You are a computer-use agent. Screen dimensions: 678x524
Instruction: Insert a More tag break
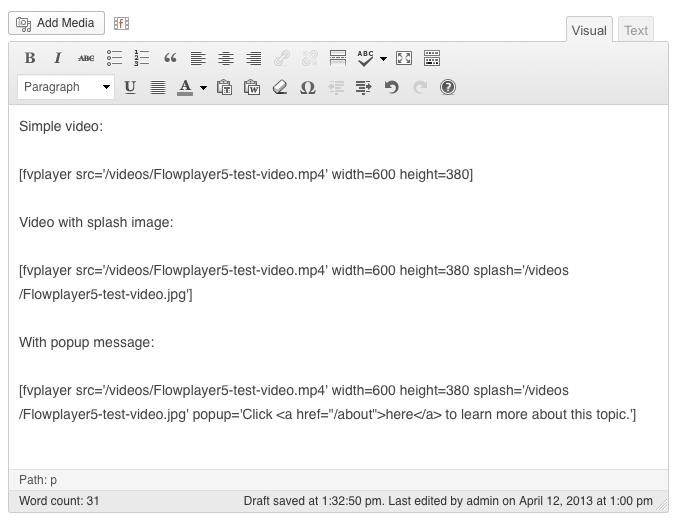338,58
